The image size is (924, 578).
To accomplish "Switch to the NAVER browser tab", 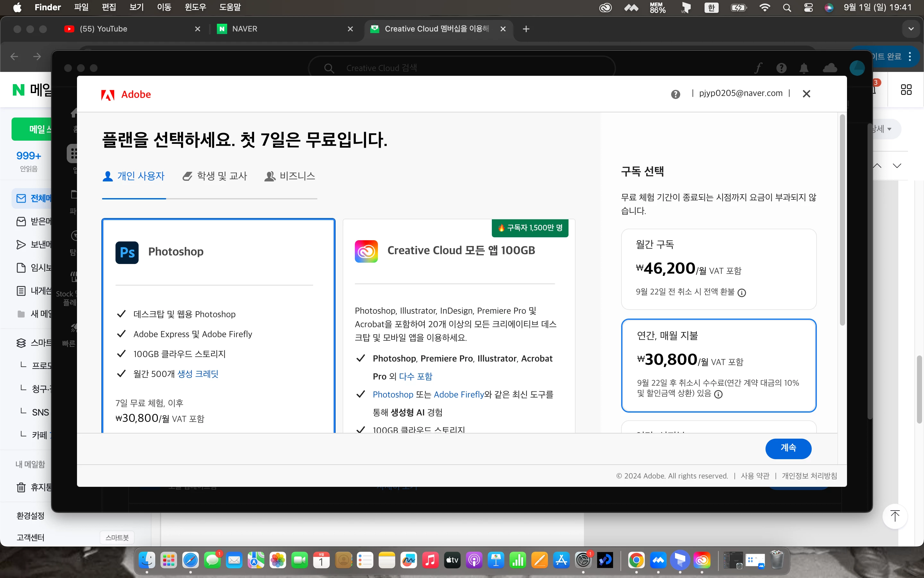I will point(285,29).
